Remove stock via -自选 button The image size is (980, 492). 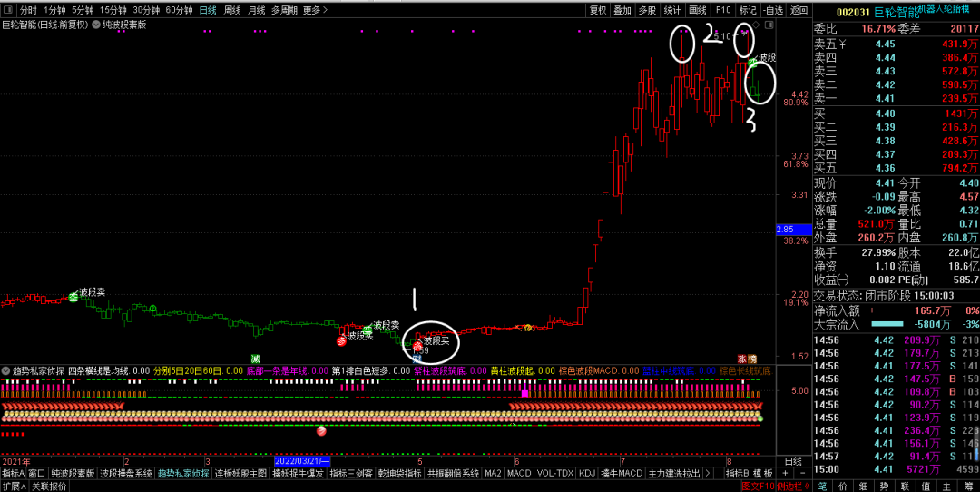[x=773, y=10]
